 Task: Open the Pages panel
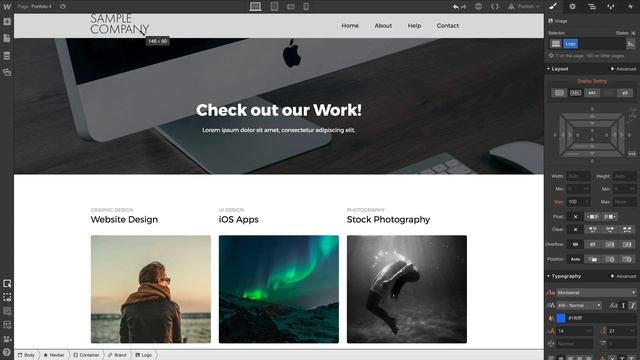point(7,38)
